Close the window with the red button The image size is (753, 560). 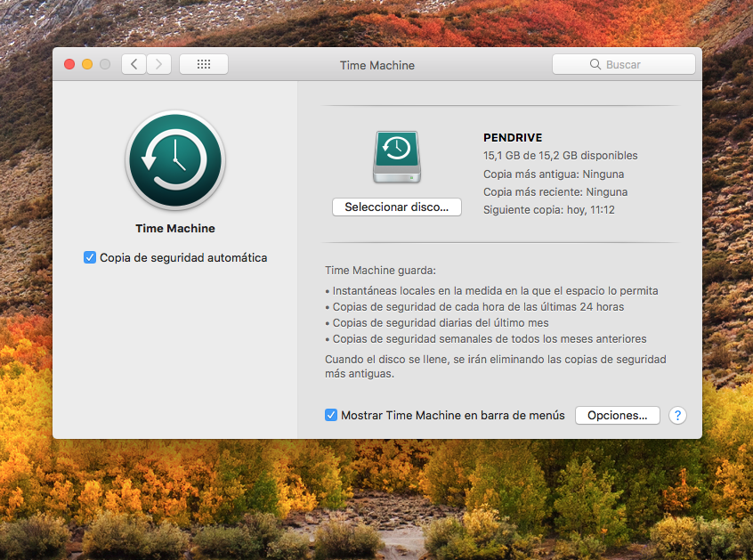[69, 64]
